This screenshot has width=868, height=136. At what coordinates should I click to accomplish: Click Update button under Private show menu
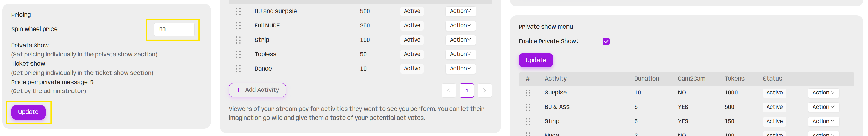535,60
